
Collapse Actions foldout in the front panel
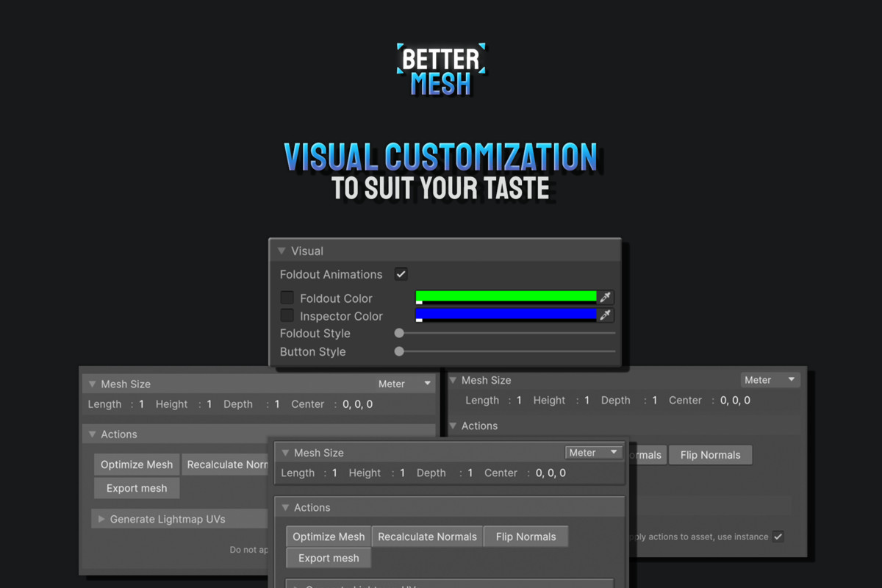(285, 507)
